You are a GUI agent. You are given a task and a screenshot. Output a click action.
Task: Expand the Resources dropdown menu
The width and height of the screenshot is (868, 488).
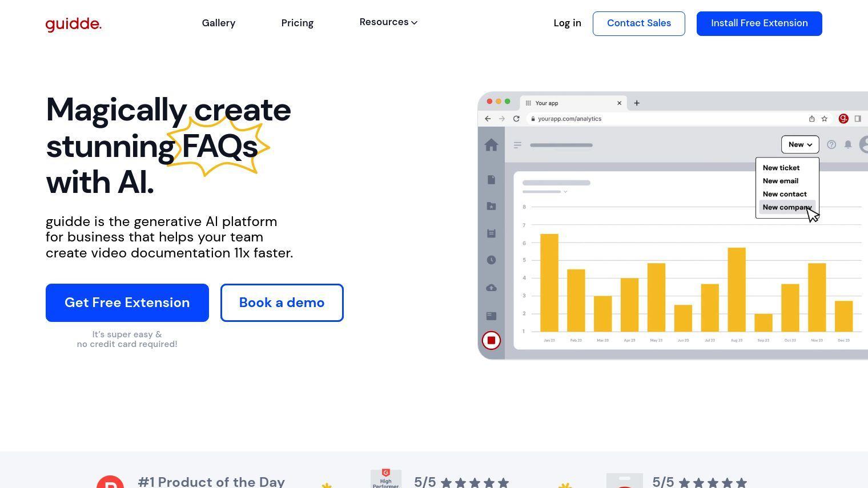point(388,22)
